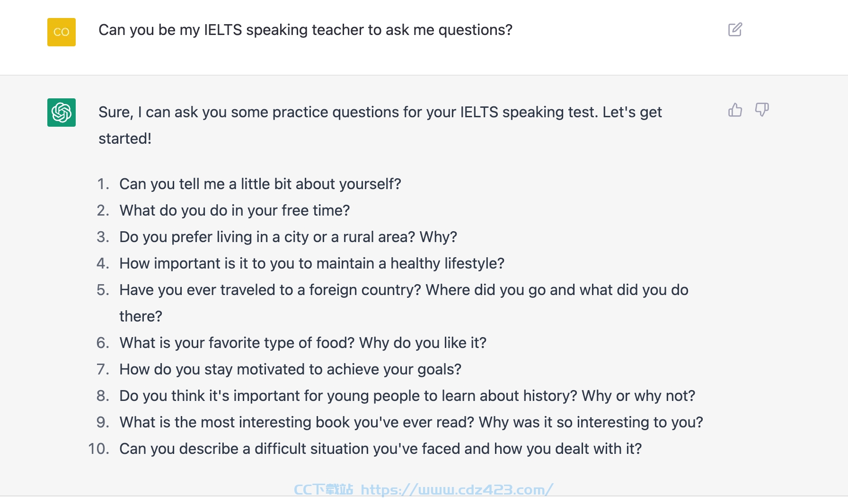The height and width of the screenshot is (504, 848).
Task: Click the user's IELTS teacher question text
Action: coord(305,30)
